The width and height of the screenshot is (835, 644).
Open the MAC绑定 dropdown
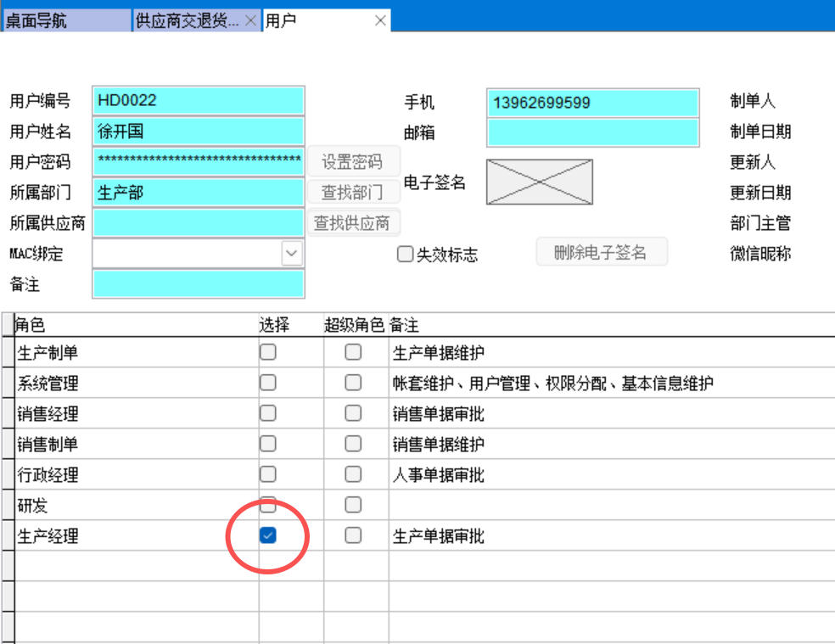[x=291, y=253]
